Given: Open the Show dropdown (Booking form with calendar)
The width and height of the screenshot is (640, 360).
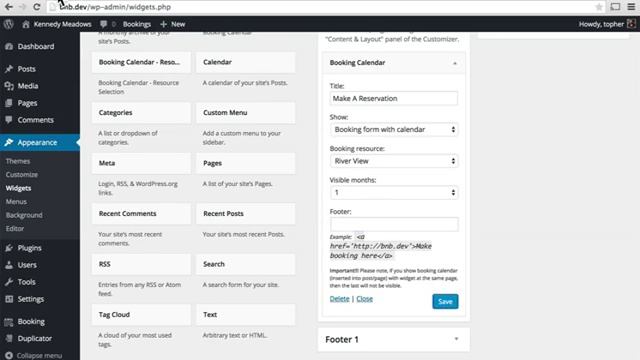Looking at the screenshot, I should tap(394, 129).
